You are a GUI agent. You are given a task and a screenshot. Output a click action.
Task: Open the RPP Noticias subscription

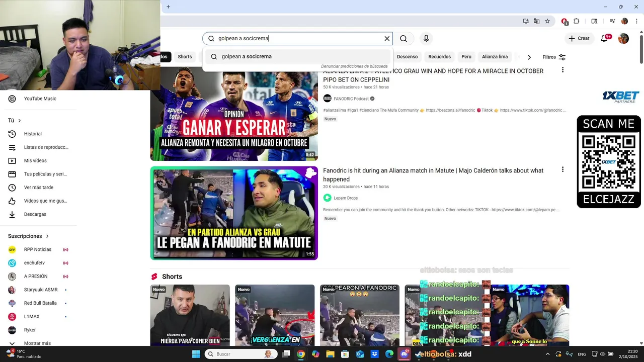tap(38, 249)
